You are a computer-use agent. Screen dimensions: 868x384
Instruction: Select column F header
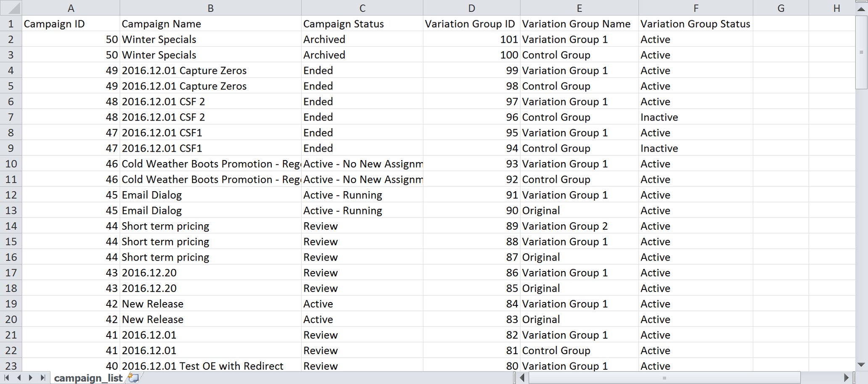pyautogui.click(x=696, y=8)
